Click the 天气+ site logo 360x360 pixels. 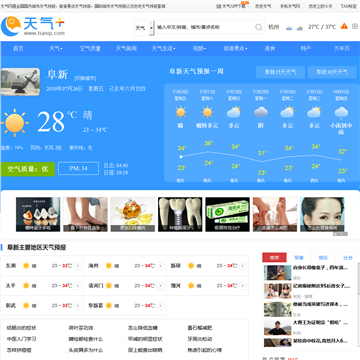click(33, 26)
